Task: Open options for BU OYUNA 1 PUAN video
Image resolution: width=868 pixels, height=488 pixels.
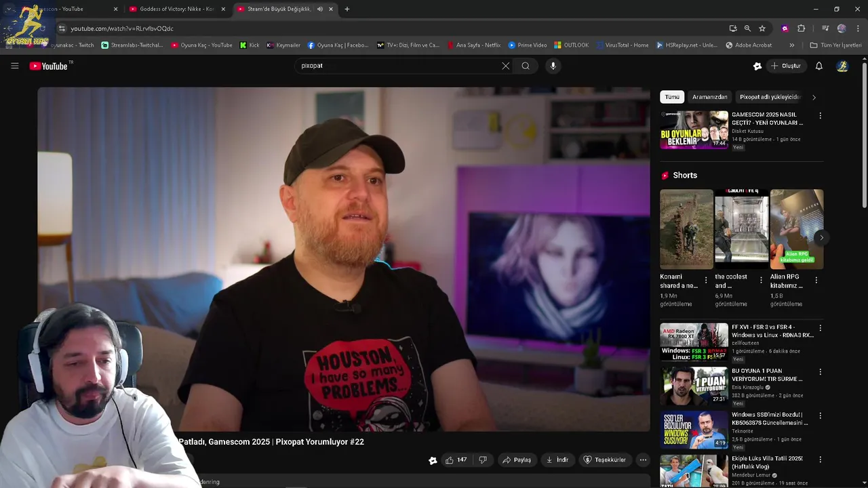Action: coord(820,372)
